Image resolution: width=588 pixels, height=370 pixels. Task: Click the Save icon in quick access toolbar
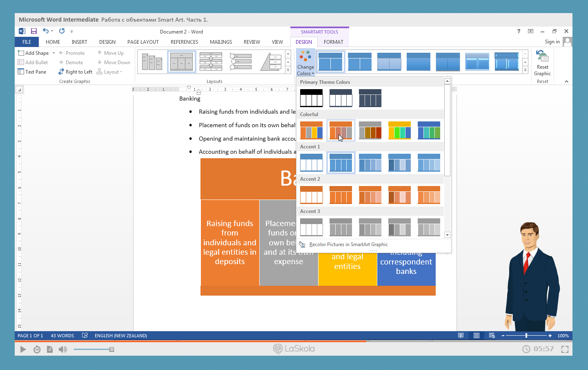[x=34, y=31]
